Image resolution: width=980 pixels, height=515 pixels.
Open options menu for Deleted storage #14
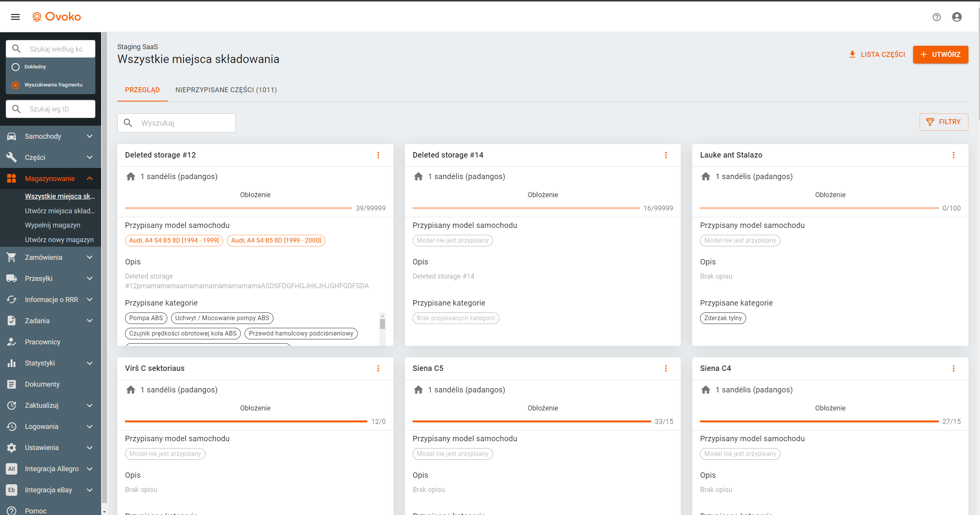(x=666, y=155)
